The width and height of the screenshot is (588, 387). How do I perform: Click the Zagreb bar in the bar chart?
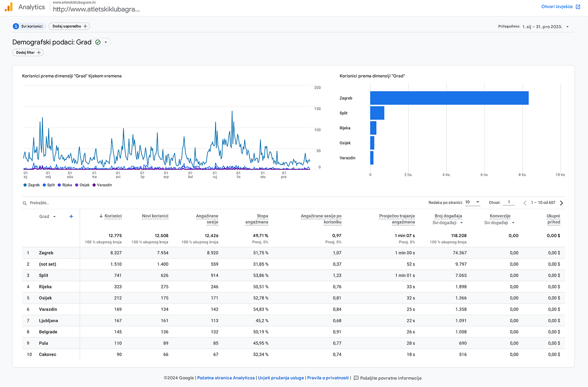(x=449, y=98)
